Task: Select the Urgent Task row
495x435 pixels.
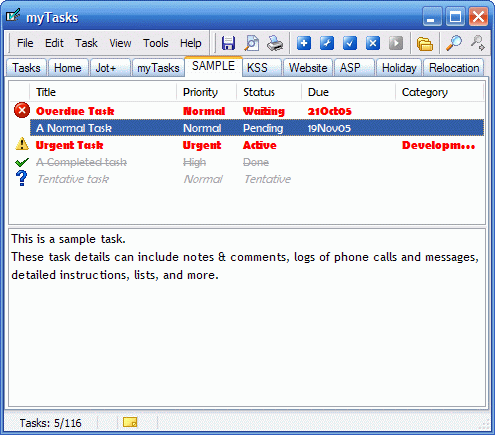Action: pos(247,145)
